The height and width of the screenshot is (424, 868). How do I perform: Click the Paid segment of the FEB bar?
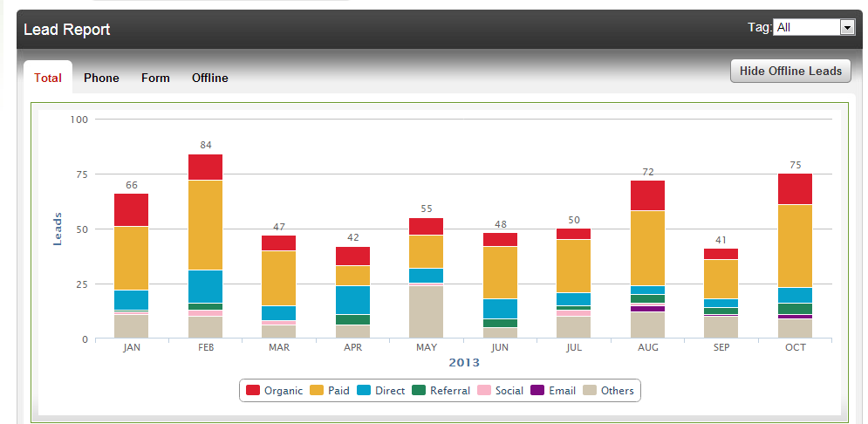(x=205, y=225)
